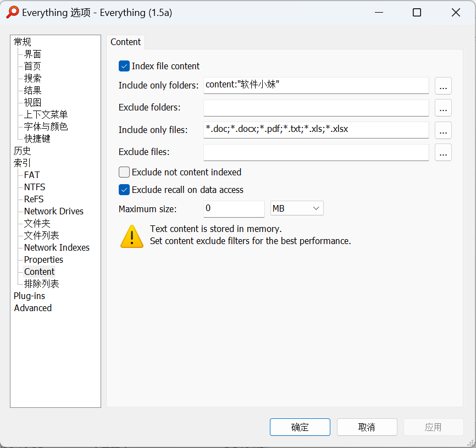Click inside the Maximum size input field
476x448 pixels.
tap(234, 209)
